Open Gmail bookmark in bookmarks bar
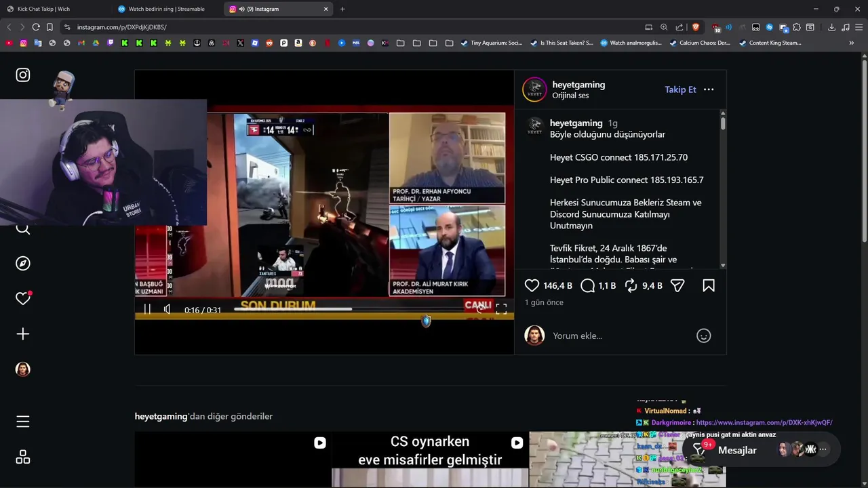The image size is (868, 488). (x=81, y=43)
